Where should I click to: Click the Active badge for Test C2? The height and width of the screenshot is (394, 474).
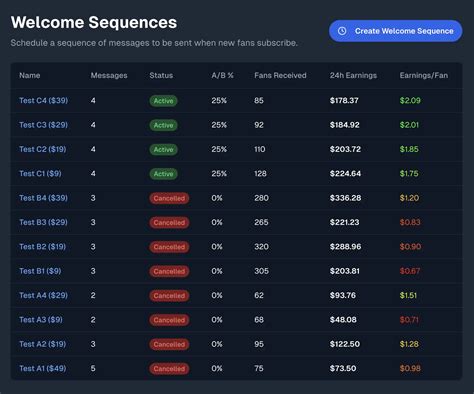163,149
